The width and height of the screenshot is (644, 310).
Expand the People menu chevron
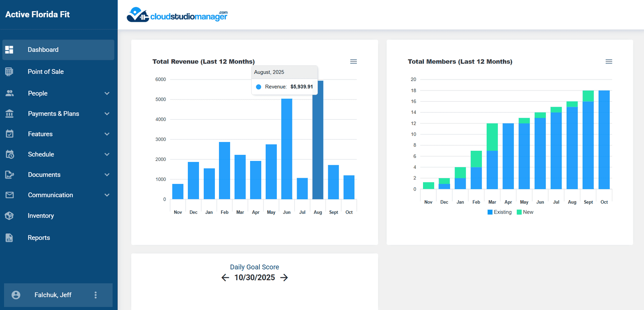107,93
